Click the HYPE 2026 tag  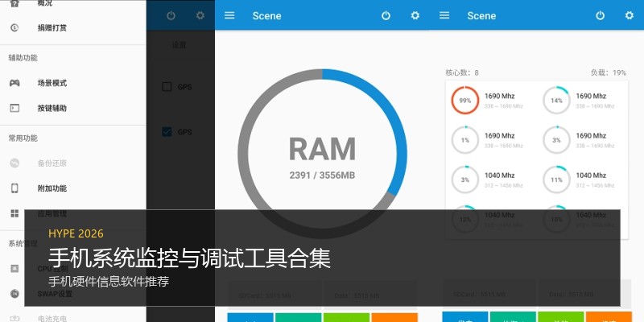point(76,233)
